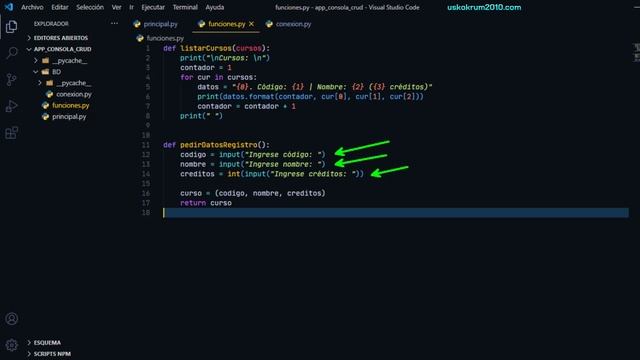
Task: Click the print(datos.format(...)) line
Action: pos(310,97)
